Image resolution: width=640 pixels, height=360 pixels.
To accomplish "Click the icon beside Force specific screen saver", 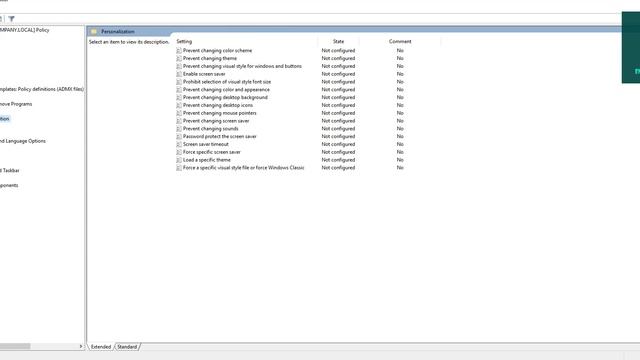I will (x=179, y=152).
